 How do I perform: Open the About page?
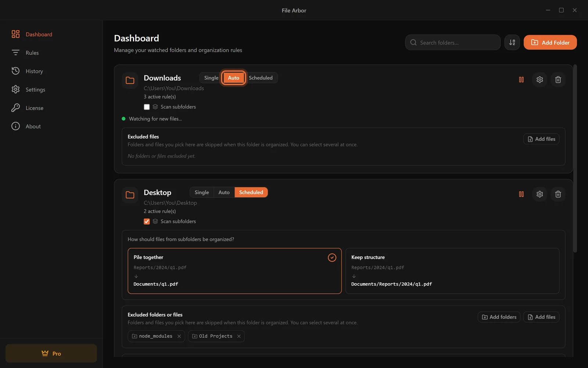(51, 126)
